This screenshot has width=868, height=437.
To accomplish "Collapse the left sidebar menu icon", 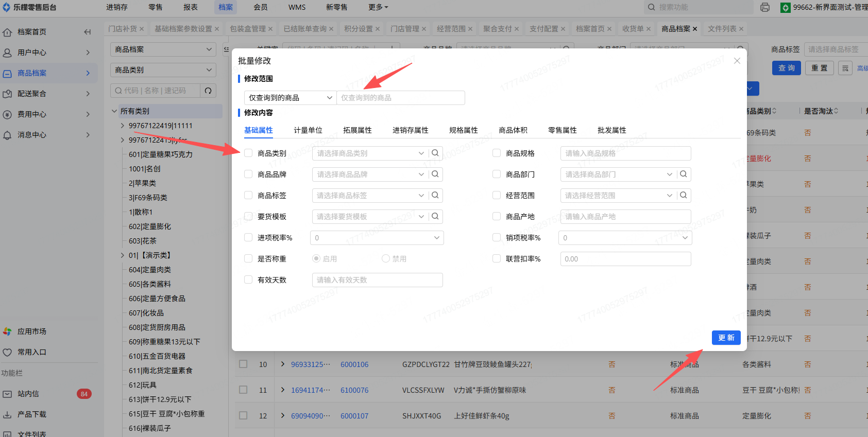I will tap(87, 32).
